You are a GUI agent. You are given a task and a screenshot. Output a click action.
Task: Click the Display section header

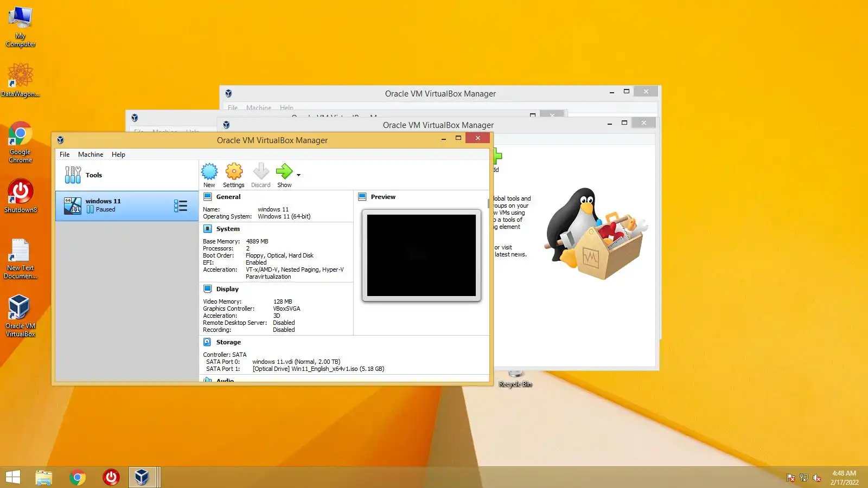[227, 289]
